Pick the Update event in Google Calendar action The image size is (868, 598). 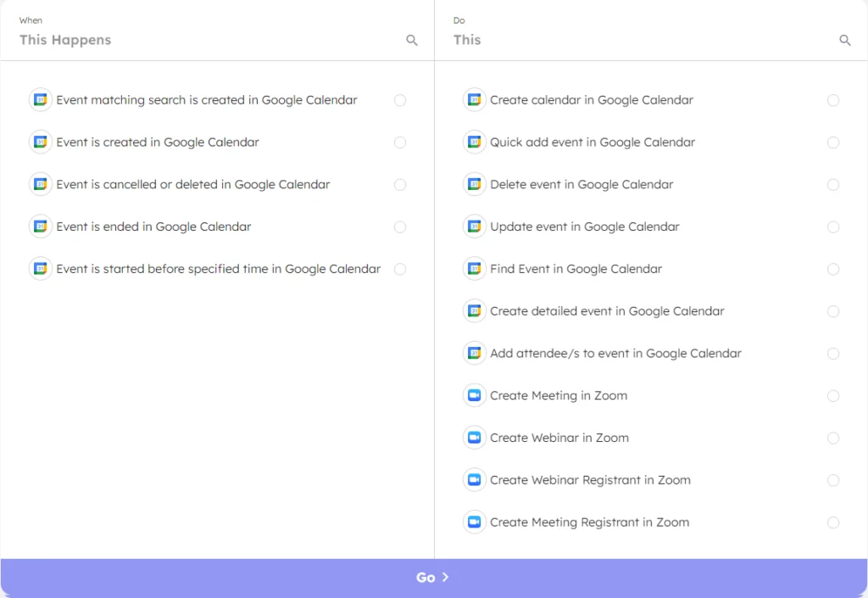click(584, 227)
